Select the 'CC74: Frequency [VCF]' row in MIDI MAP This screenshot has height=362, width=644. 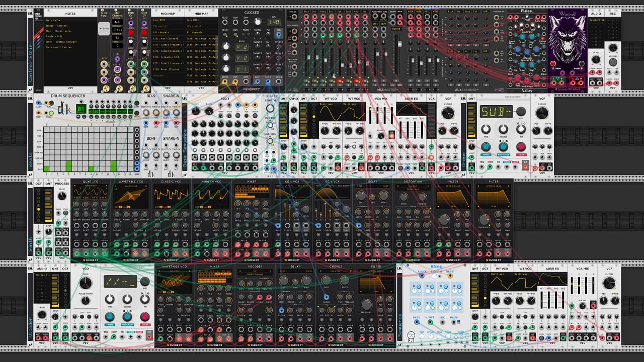169,57
